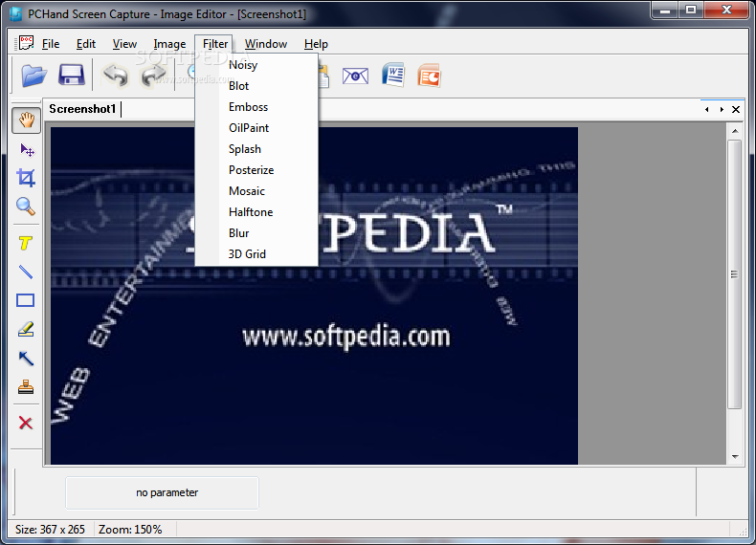Viewport: 756px width, 545px height.
Task: Select the magnifier Zoom tool
Action: point(26,207)
